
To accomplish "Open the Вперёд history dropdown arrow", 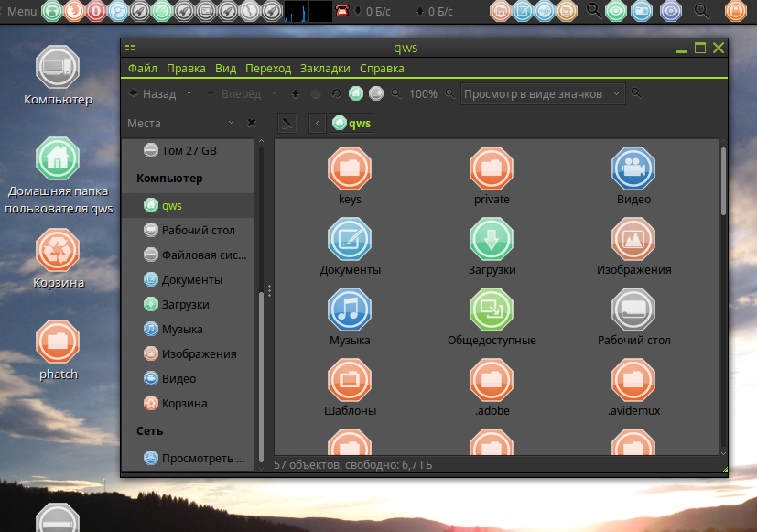I will (x=275, y=93).
